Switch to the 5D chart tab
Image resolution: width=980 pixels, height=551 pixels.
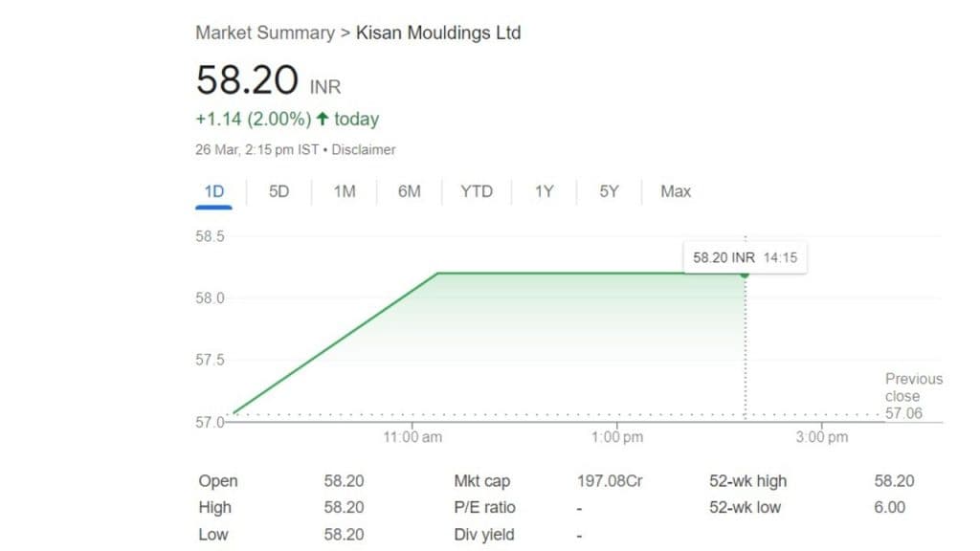[x=278, y=191]
